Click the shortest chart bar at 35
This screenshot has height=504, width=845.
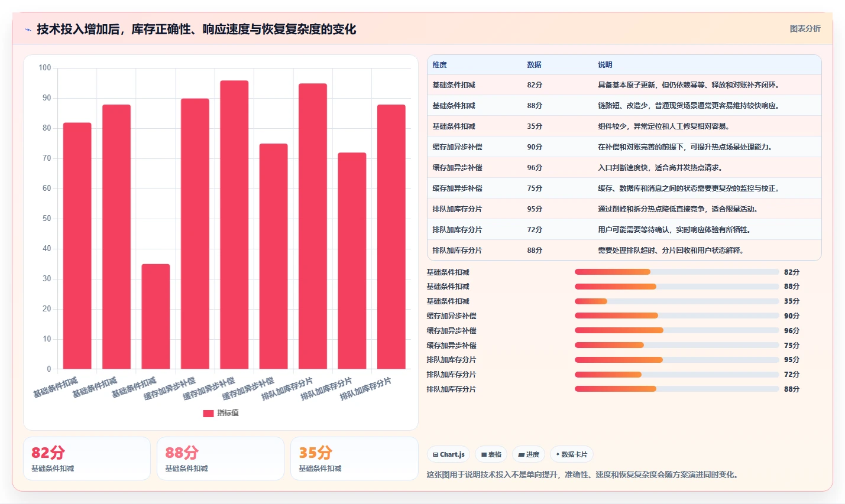click(x=156, y=317)
